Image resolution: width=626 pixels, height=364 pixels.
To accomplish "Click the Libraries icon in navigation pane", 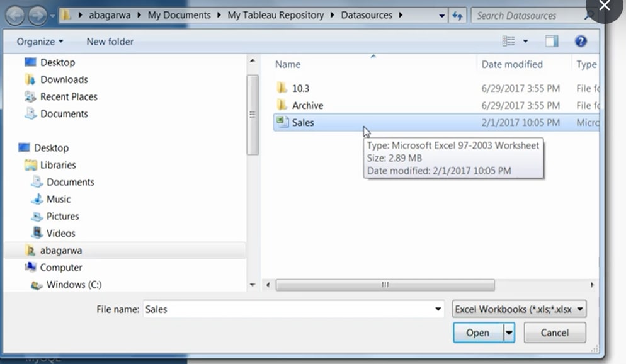I will click(30, 165).
